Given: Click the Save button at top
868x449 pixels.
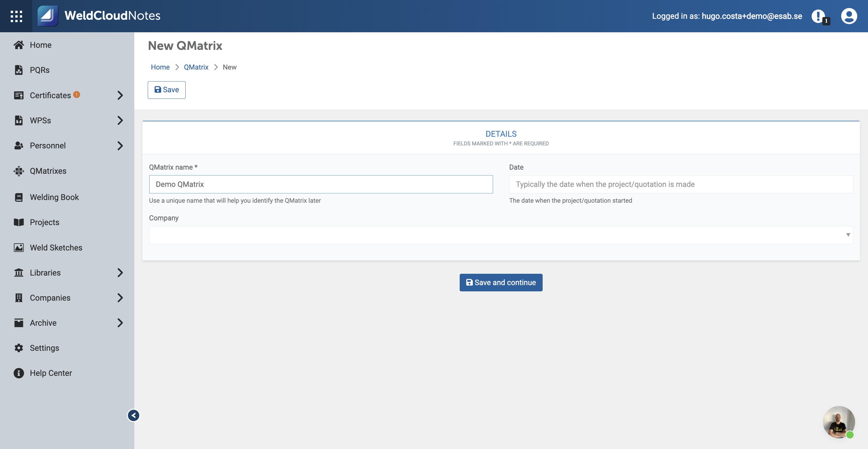Looking at the screenshot, I should [x=167, y=90].
